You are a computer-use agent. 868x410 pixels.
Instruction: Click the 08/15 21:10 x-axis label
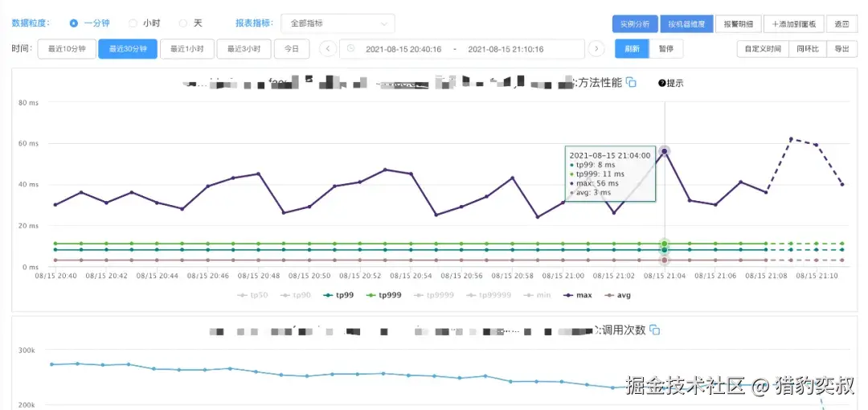point(816,276)
